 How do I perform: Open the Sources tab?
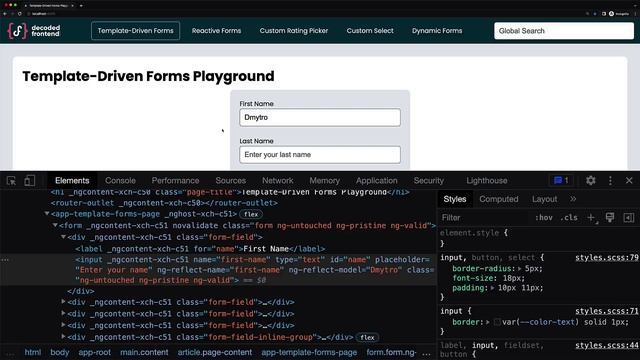coord(231,180)
